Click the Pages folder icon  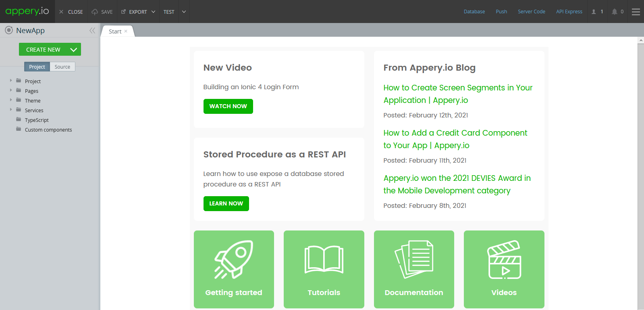pos(19,90)
